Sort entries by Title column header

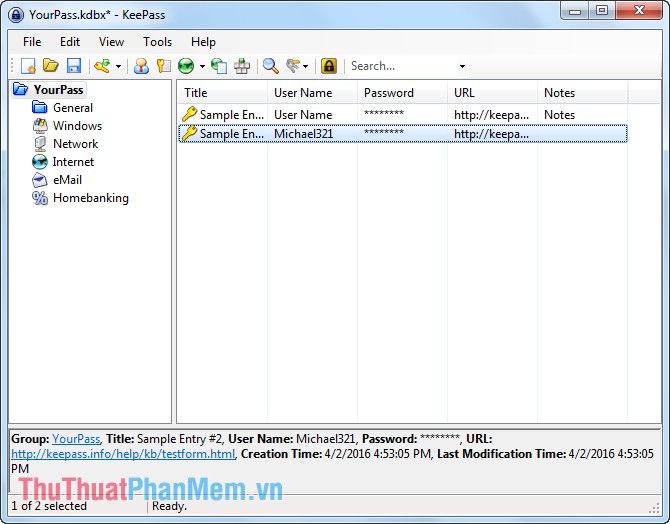coord(223,93)
